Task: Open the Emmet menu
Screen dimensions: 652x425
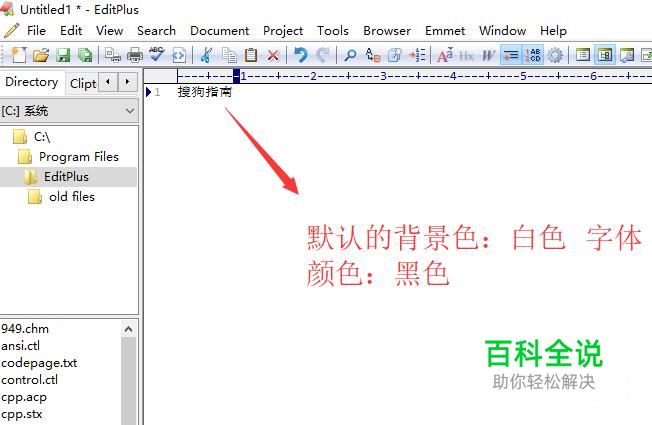Action: [445, 31]
